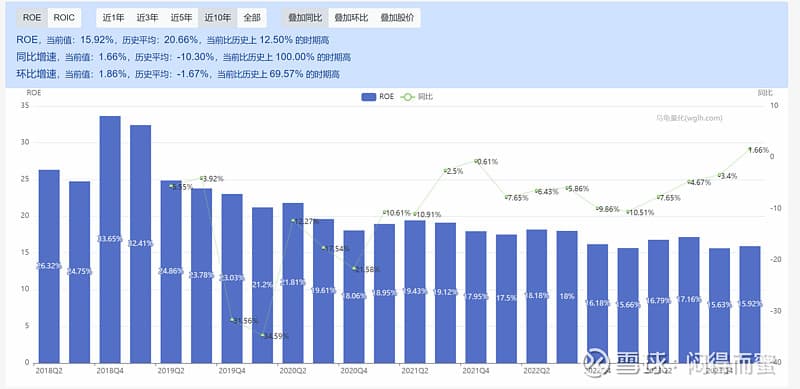Click the 15.92% latest ROE bar
The image size is (800, 389).
pyautogui.click(x=750, y=304)
